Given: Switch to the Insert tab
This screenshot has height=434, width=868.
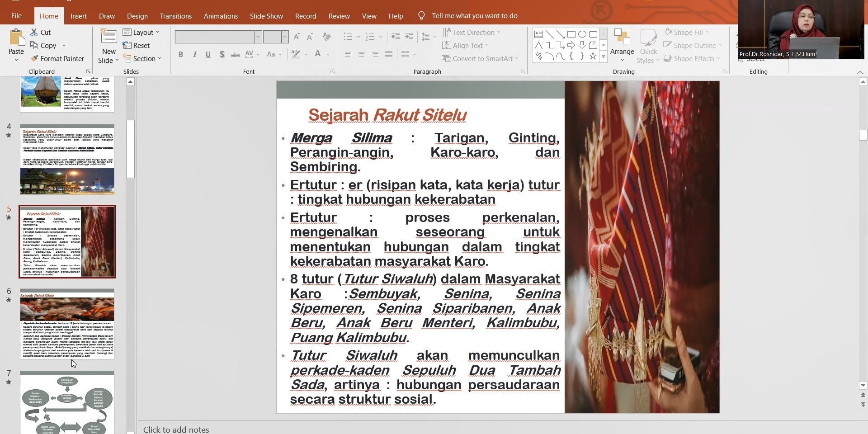Looking at the screenshot, I should coord(78,16).
